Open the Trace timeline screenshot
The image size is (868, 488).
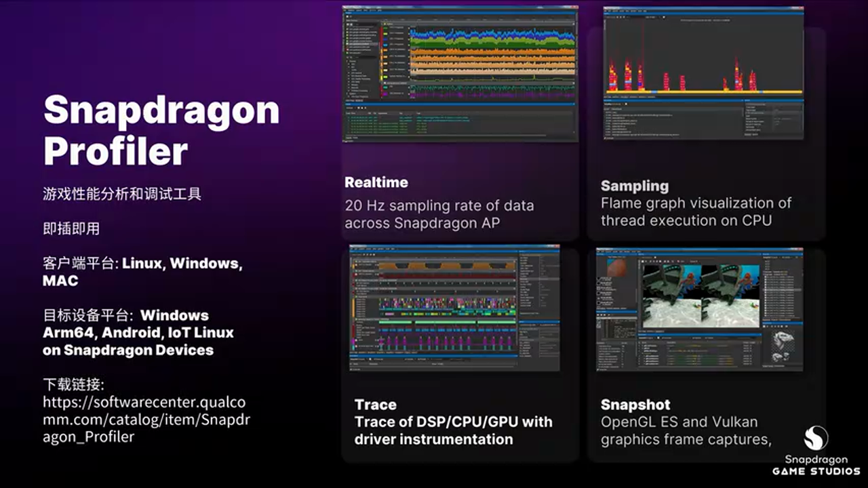pos(454,308)
